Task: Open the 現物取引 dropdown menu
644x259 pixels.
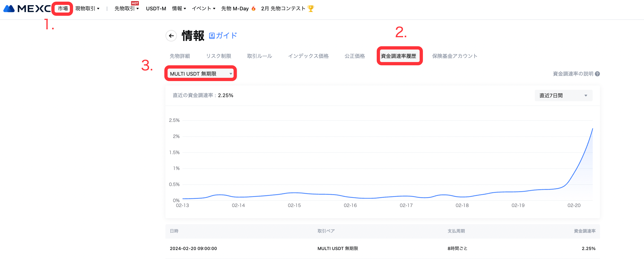Action: point(87,9)
